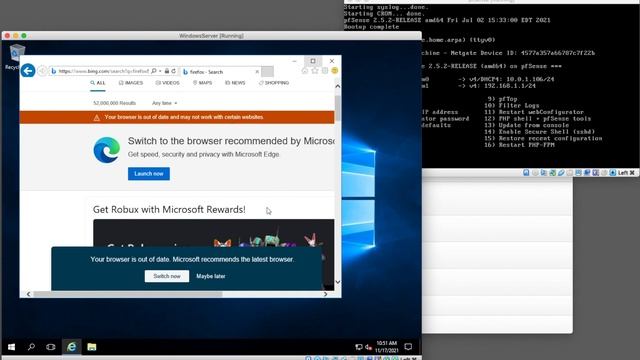The height and width of the screenshot is (360, 640).
Task: Open File Explorer from the taskbar
Action: 92,347
